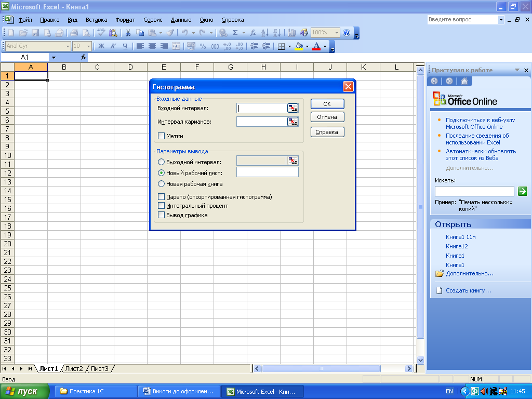Click the Center alignment icon
This screenshot has height=399, width=532.
tap(152, 46)
